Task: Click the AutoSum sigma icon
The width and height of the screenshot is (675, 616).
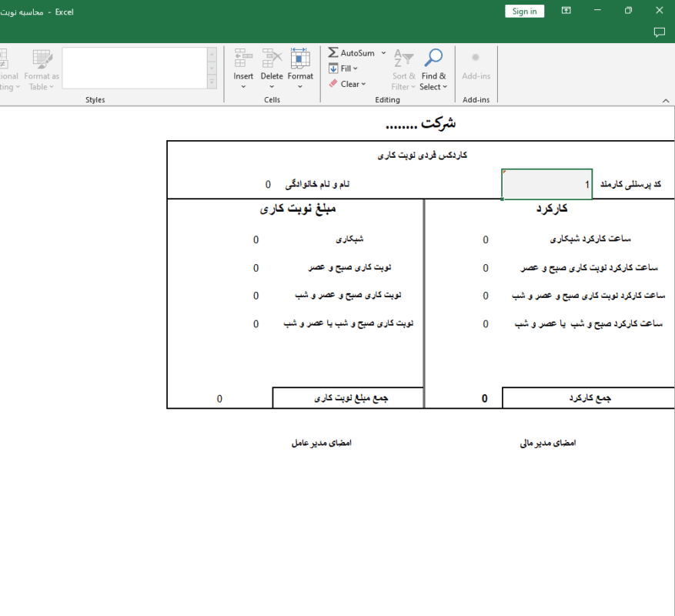Action: click(332, 53)
